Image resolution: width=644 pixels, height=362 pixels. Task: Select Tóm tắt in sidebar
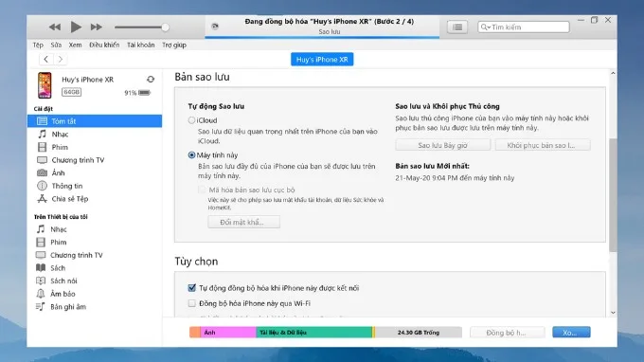click(95, 121)
